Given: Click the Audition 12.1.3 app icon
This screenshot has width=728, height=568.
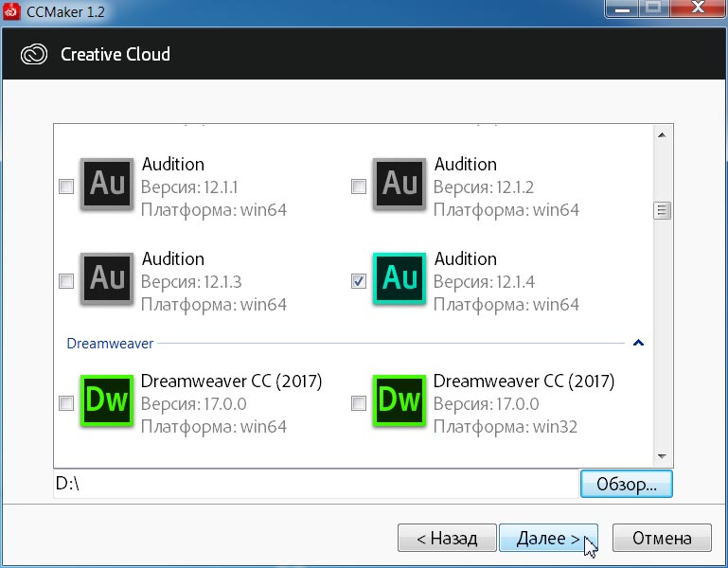Looking at the screenshot, I should point(107,278).
